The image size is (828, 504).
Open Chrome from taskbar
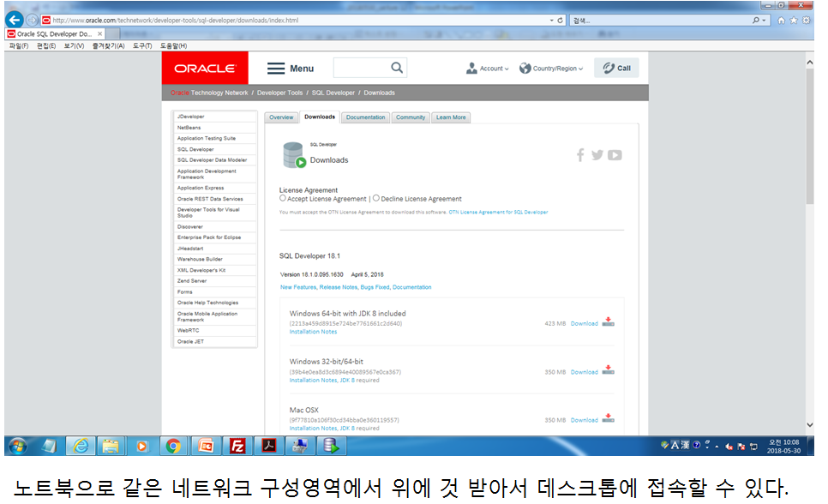tap(173, 446)
